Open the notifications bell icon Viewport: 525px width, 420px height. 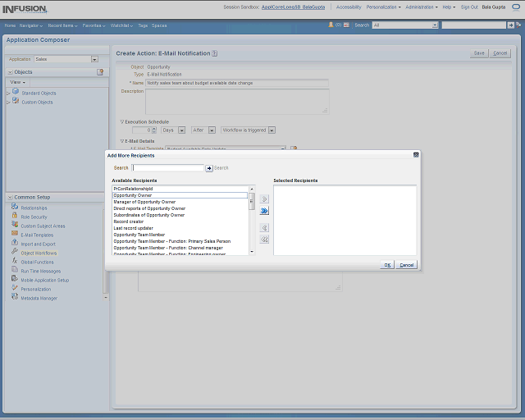tap(332, 25)
